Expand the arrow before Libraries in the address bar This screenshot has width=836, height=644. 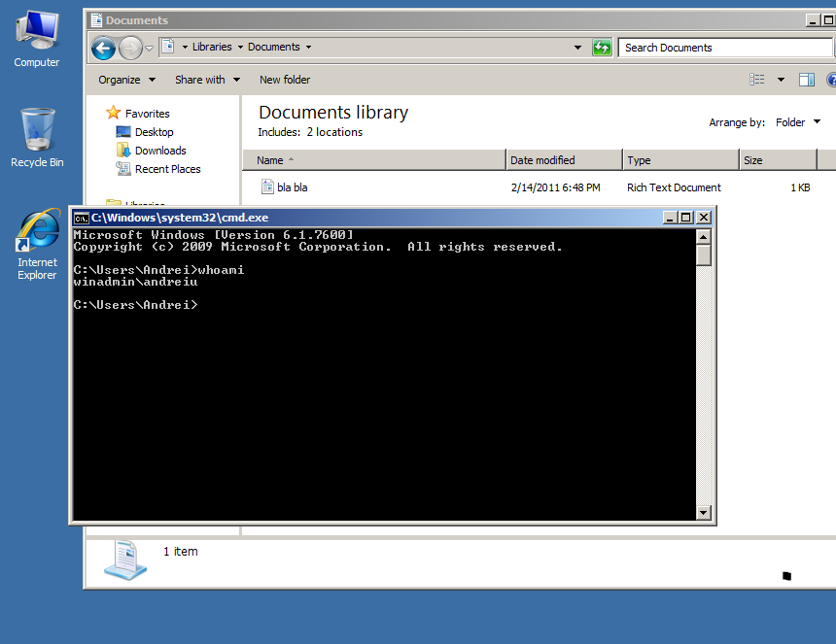[x=185, y=48]
